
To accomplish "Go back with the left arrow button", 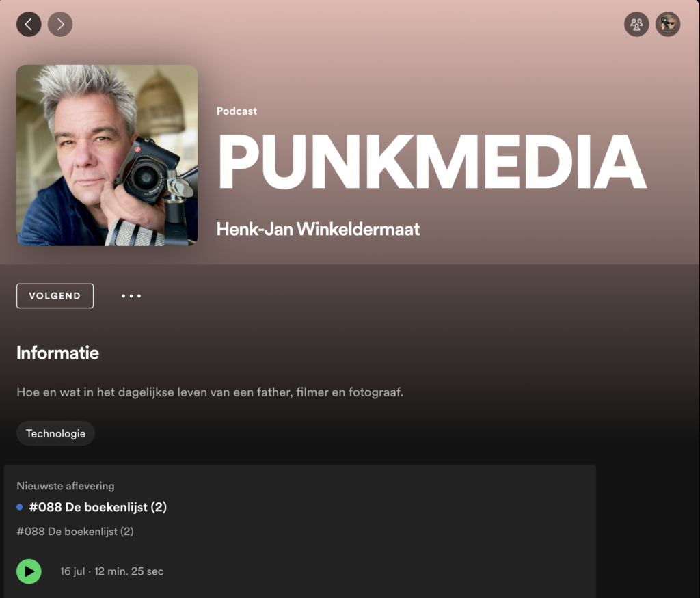I will pos(29,24).
